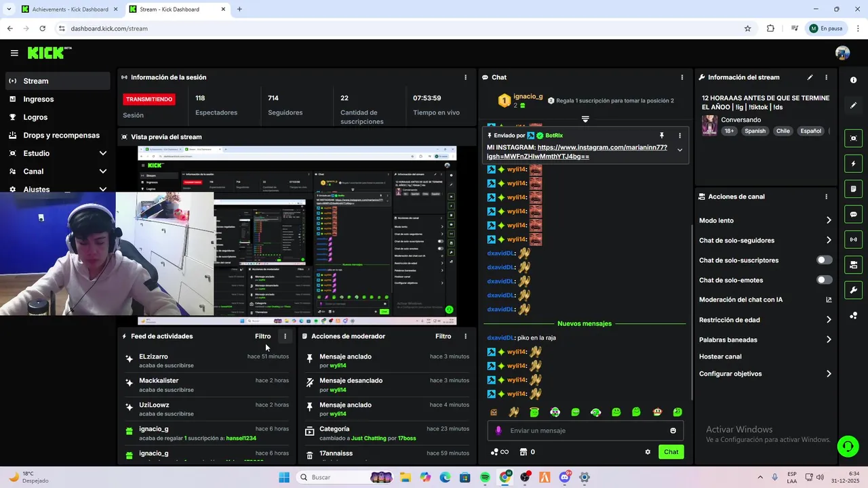The height and width of the screenshot is (488, 868).
Task: Click the Spanish tag chip
Action: [x=755, y=131]
